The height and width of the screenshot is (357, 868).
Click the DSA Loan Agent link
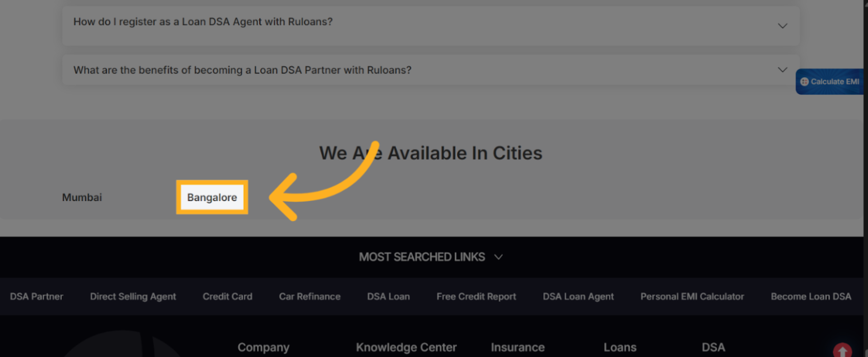coord(578,296)
